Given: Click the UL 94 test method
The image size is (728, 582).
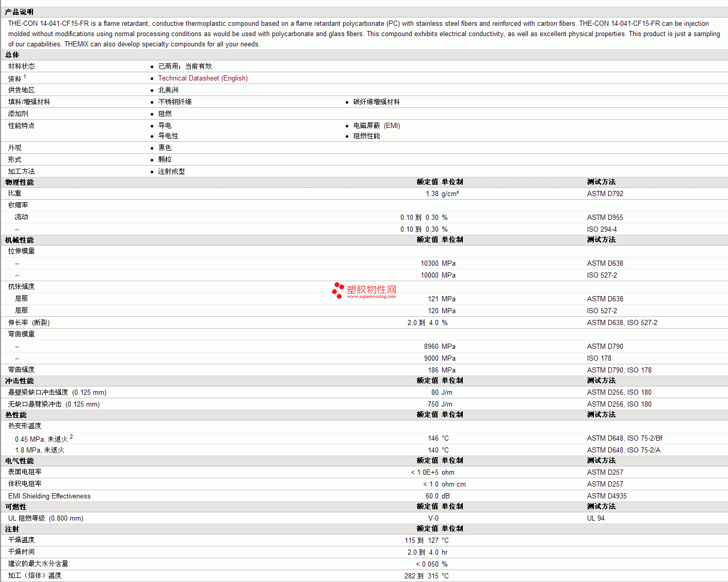Looking at the screenshot, I should pyautogui.click(x=596, y=519).
